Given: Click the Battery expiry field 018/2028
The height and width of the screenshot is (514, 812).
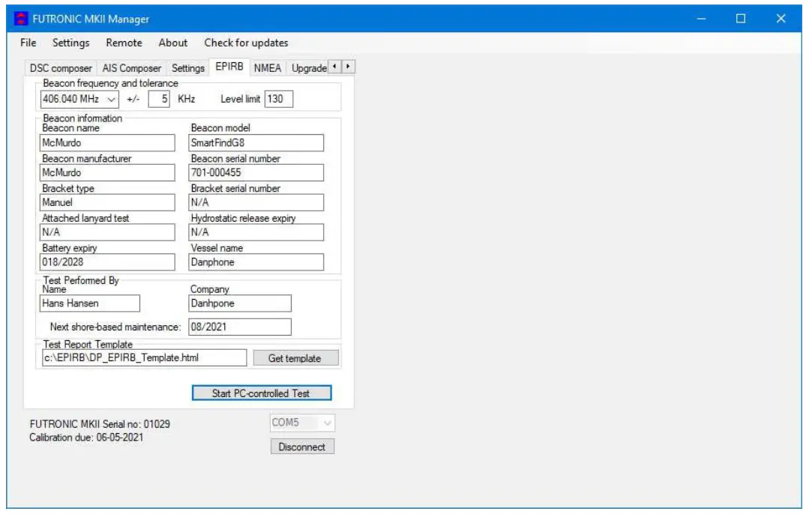Looking at the screenshot, I should pos(107,262).
